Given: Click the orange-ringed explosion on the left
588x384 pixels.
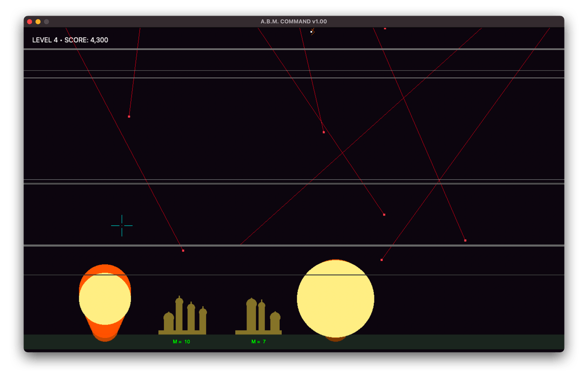Looking at the screenshot, I should [105, 299].
